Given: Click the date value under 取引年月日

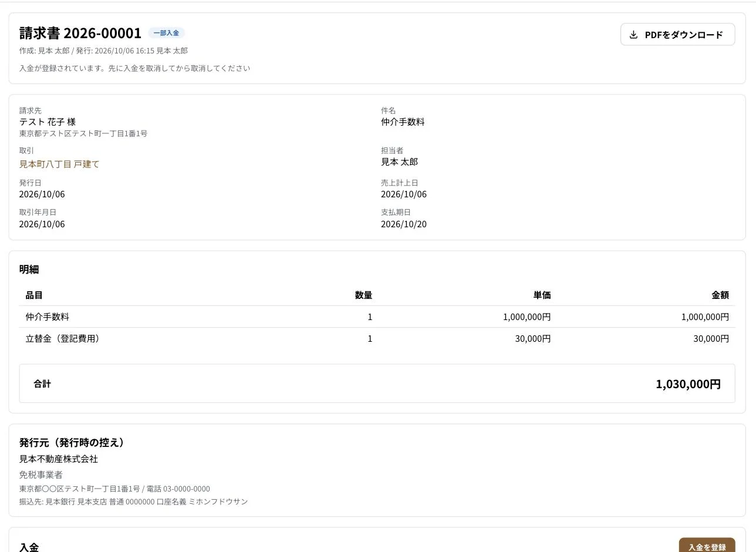Looking at the screenshot, I should tap(42, 224).
